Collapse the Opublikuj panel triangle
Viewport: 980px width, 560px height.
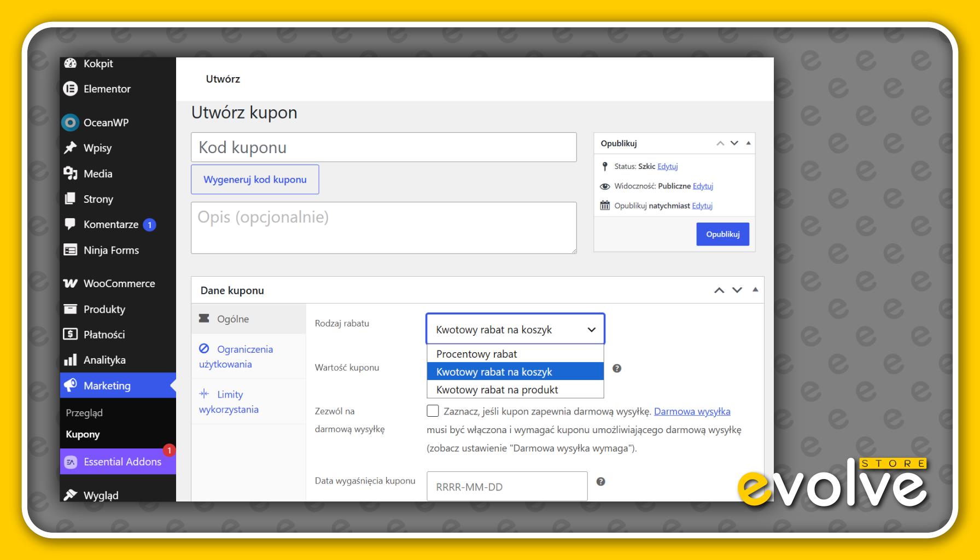coord(748,143)
